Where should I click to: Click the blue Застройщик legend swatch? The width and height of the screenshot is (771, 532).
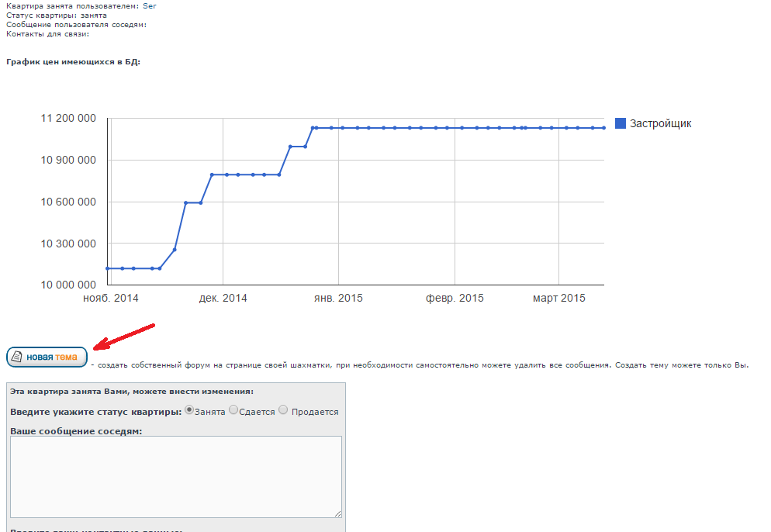(620, 123)
